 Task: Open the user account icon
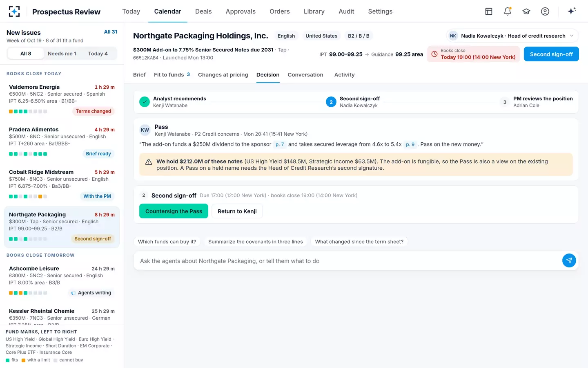545,11
